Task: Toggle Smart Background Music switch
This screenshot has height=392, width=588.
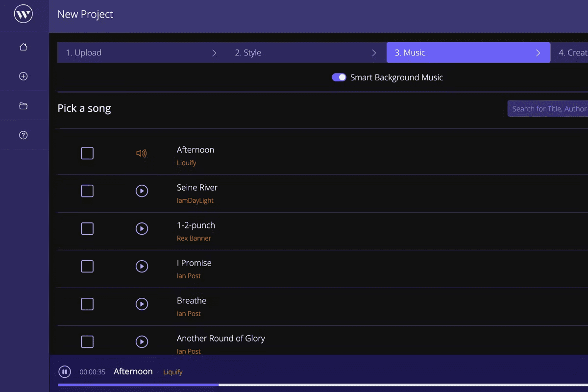Action: tap(339, 77)
